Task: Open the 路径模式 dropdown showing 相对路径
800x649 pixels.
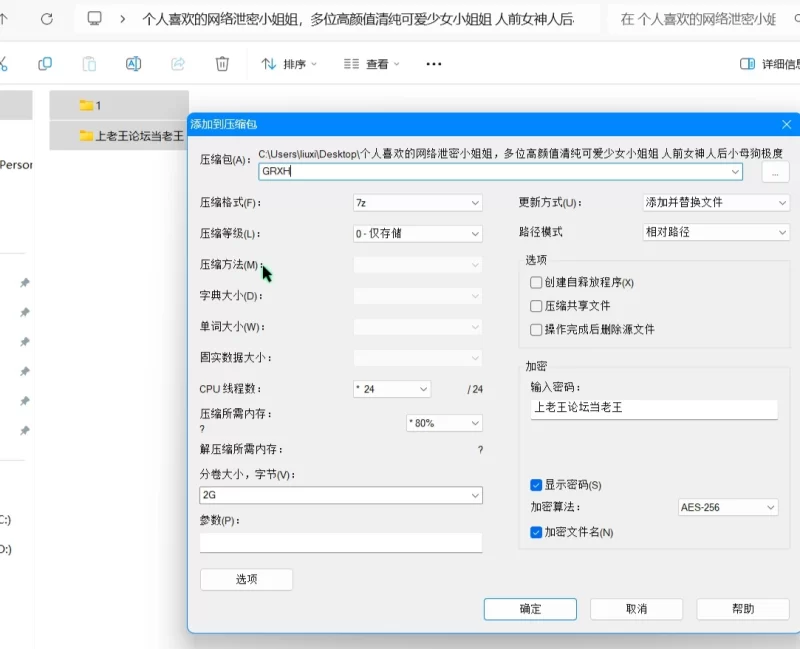Action: [x=716, y=232]
